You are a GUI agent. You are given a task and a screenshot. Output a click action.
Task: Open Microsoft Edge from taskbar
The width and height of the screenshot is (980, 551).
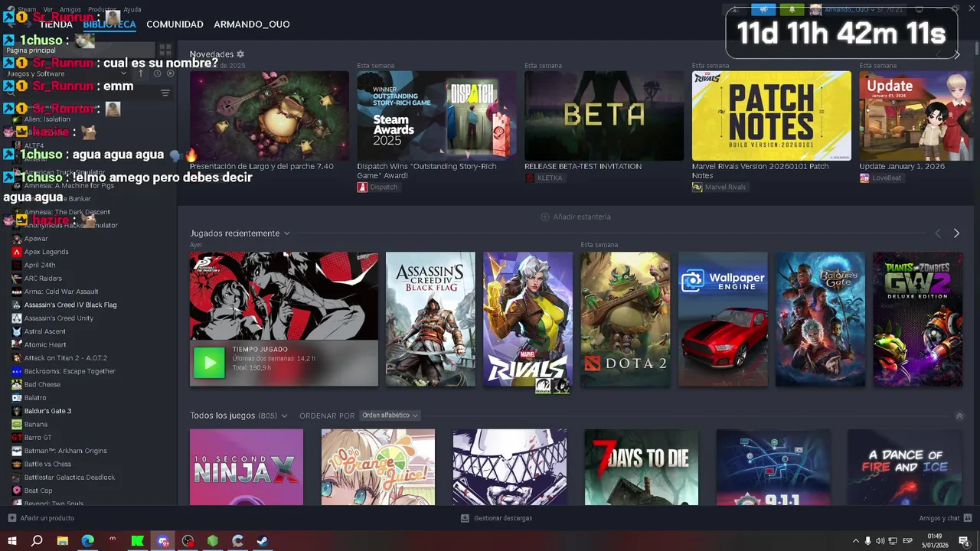click(88, 541)
